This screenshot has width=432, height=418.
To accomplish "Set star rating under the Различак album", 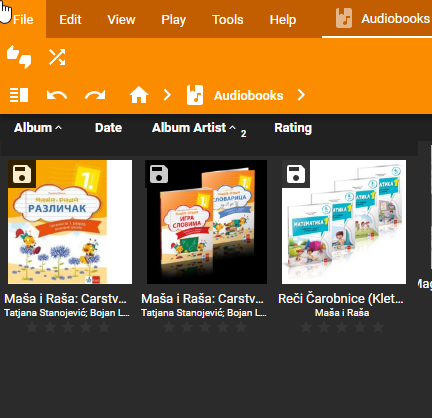I will click(x=68, y=327).
